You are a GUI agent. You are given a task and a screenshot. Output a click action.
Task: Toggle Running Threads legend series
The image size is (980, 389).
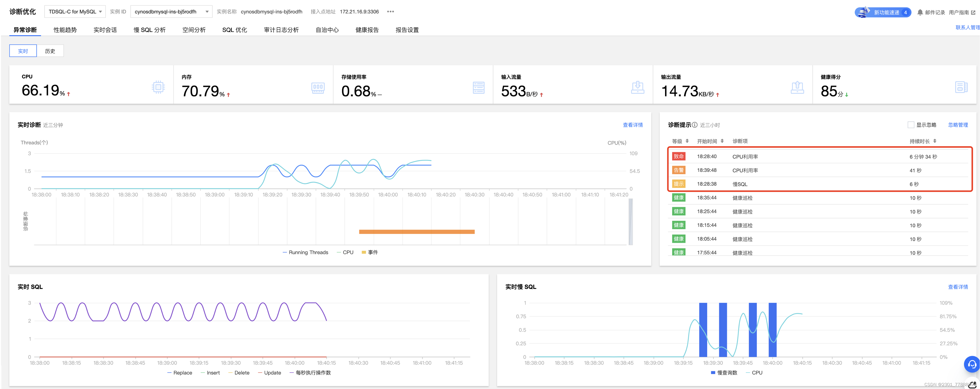[305, 252]
